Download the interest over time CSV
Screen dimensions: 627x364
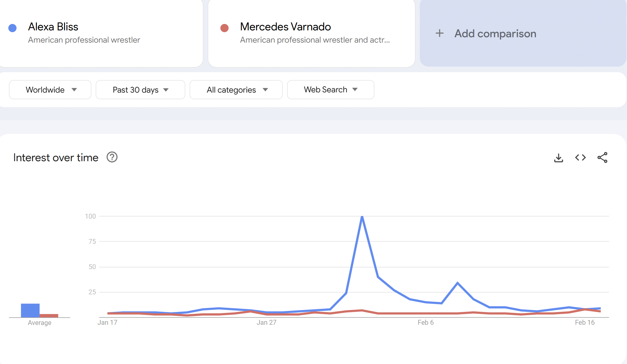[x=558, y=158]
